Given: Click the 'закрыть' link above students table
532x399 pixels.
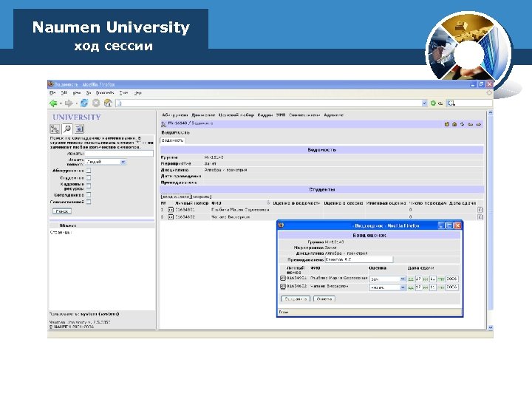Looking at the screenshot, I should click(202, 197).
